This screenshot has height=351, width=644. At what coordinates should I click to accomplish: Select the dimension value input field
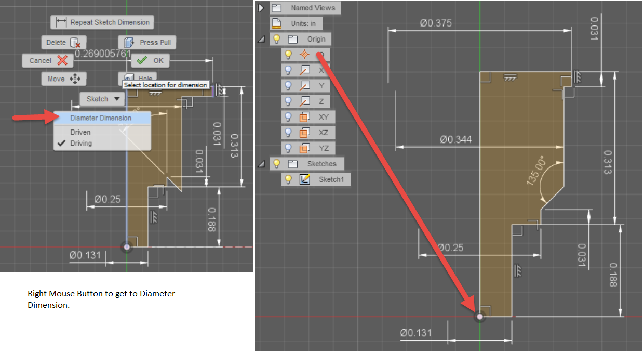click(x=101, y=54)
